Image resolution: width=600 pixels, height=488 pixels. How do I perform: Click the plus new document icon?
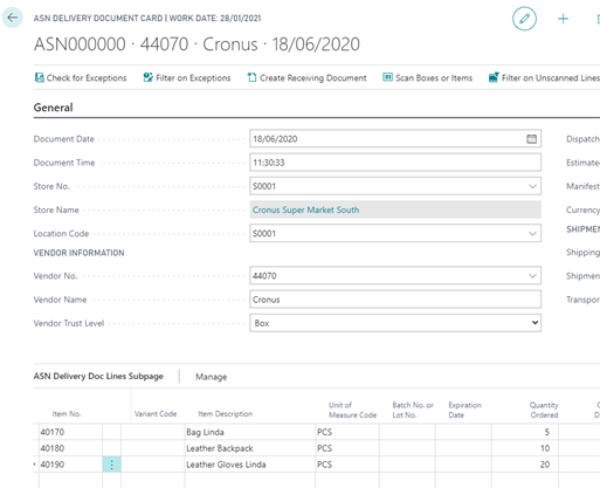click(x=563, y=18)
